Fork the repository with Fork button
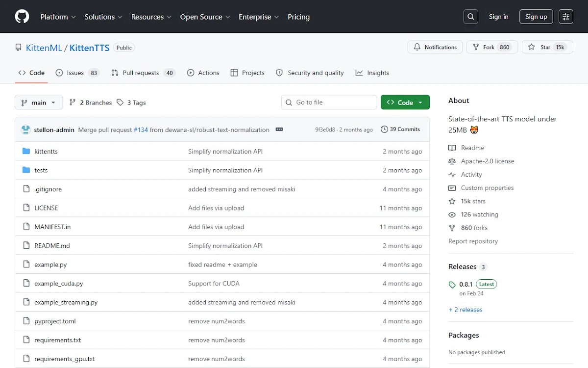Screen dimensions: 588x368 click(x=492, y=47)
